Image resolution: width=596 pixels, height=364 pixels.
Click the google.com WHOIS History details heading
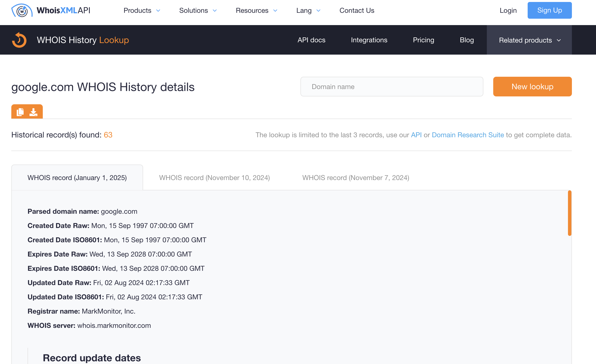(103, 87)
